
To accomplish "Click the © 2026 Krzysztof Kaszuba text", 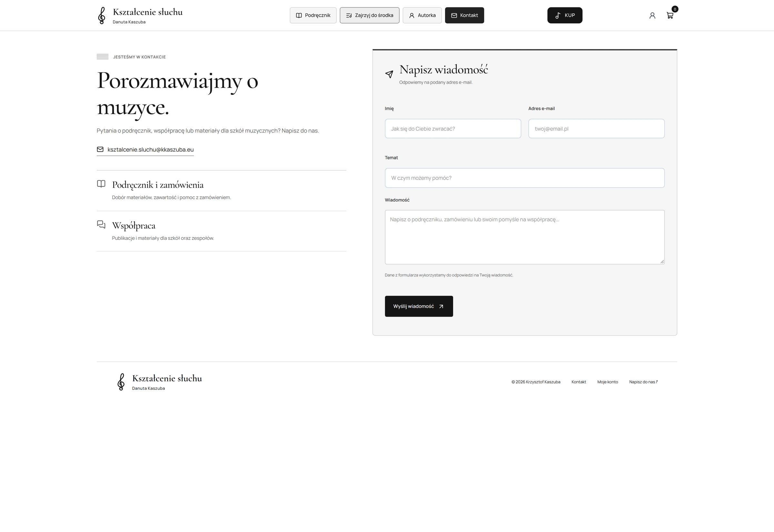I will (x=536, y=382).
